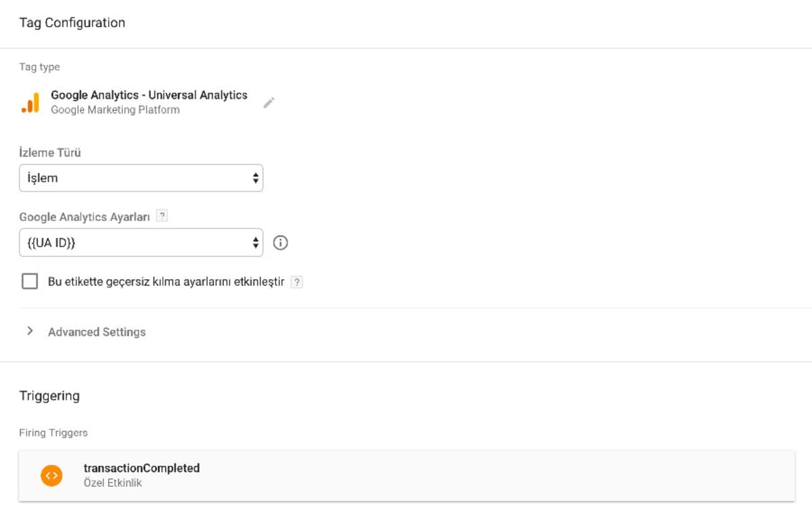Click the Özel Etkinlik trigger type text
Viewport: 812px width, 520px height.
(112, 483)
